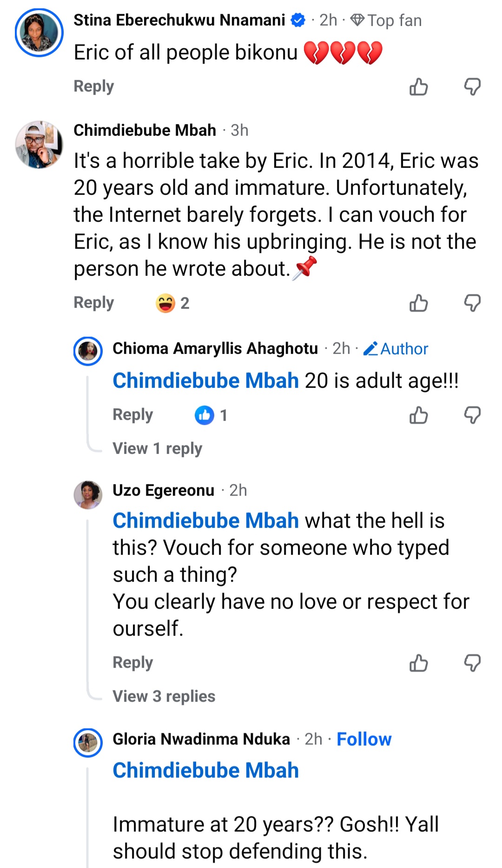Open Chimdiebube Mbah mention in Chioma's reply
Screen dimensions: 502x868
point(205,381)
